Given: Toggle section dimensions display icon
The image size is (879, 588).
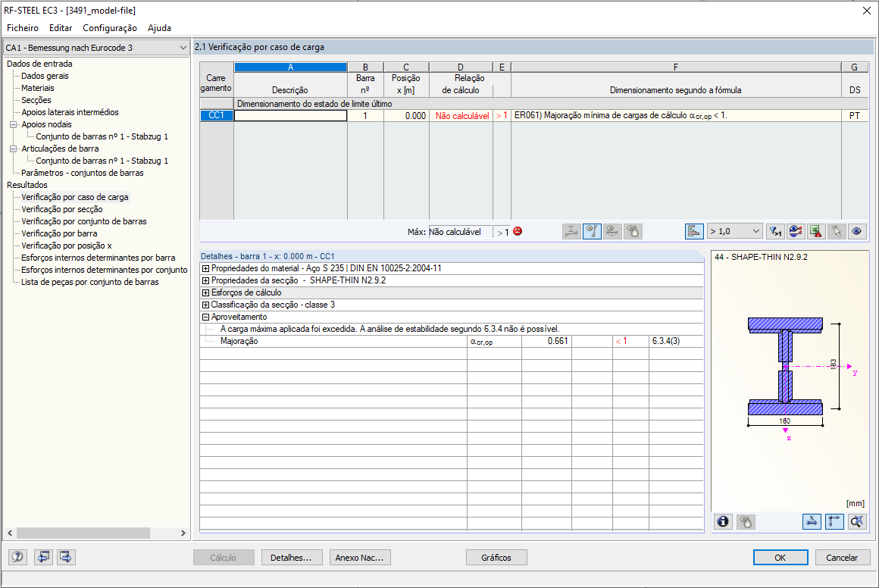Looking at the screenshot, I should click(812, 522).
